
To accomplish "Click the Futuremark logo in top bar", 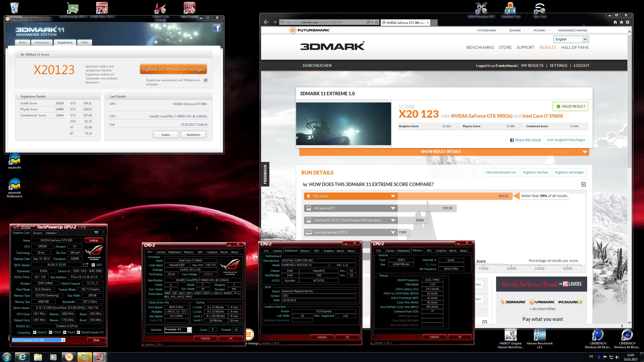I will [309, 30].
